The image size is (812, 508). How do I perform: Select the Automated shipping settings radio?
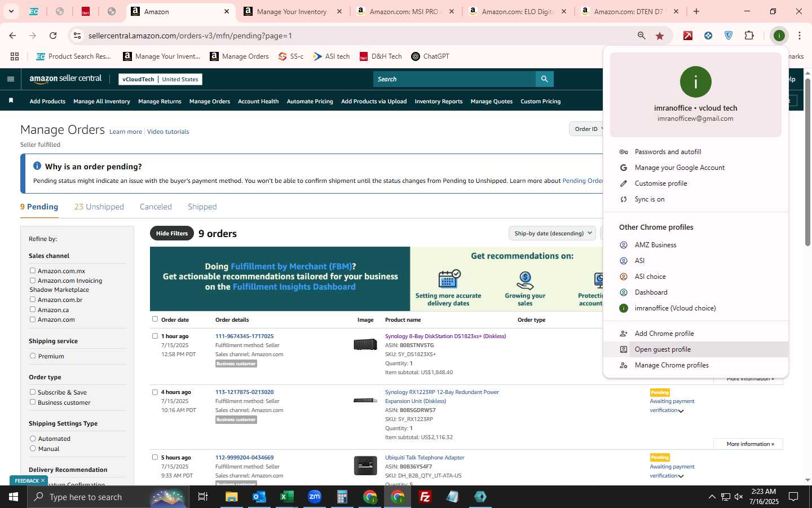[33, 439]
